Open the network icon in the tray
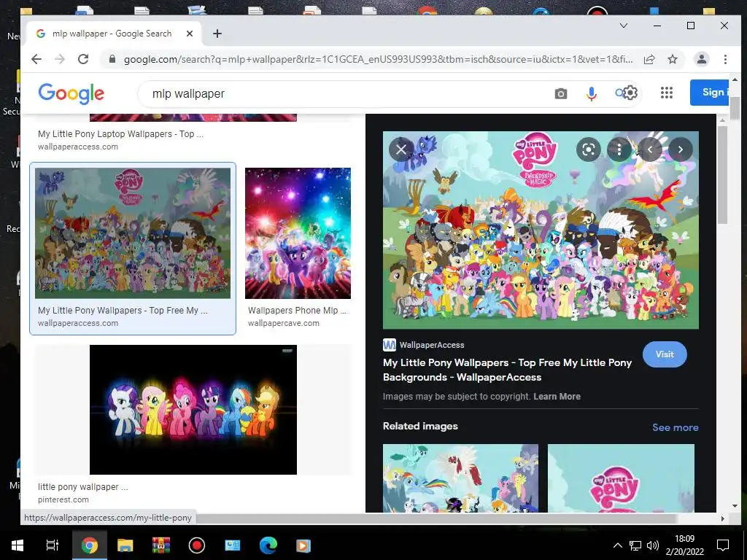The width and height of the screenshot is (747, 560). point(635,545)
